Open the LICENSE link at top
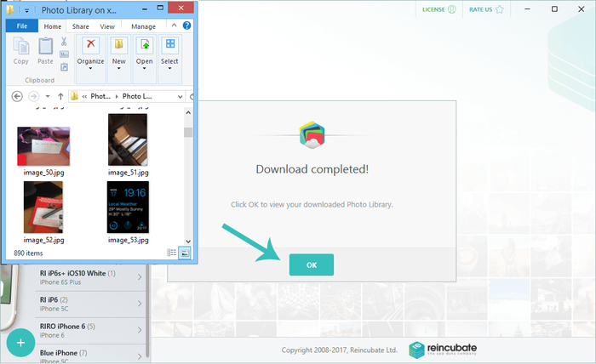This screenshot has width=596, height=364. pos(438,9)
